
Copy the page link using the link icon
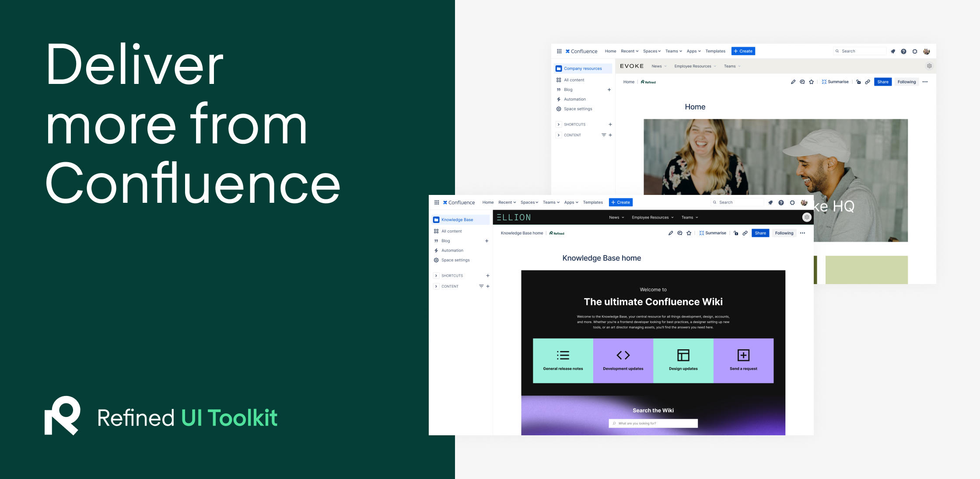click(745, 233)
